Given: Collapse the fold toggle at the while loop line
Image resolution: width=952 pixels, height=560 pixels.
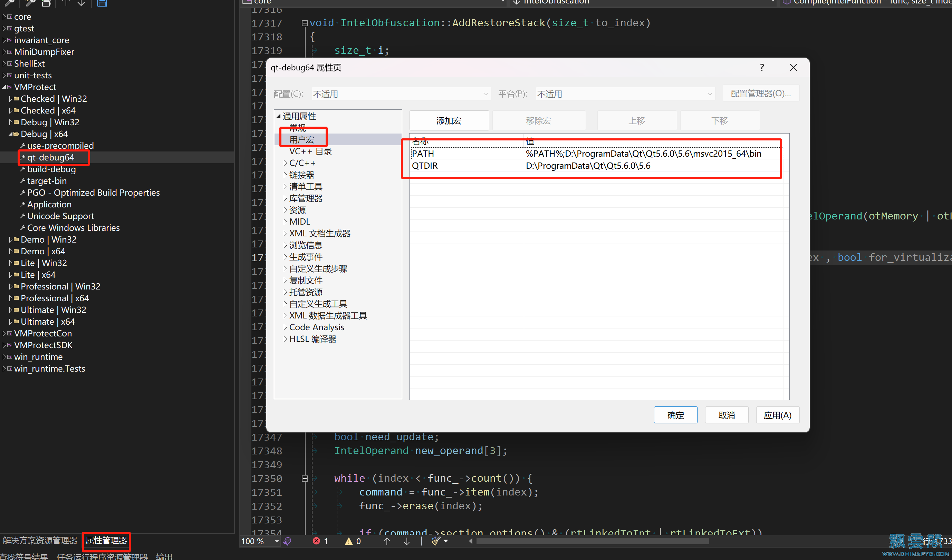Looking at the screenshot, I should (305, 479).
